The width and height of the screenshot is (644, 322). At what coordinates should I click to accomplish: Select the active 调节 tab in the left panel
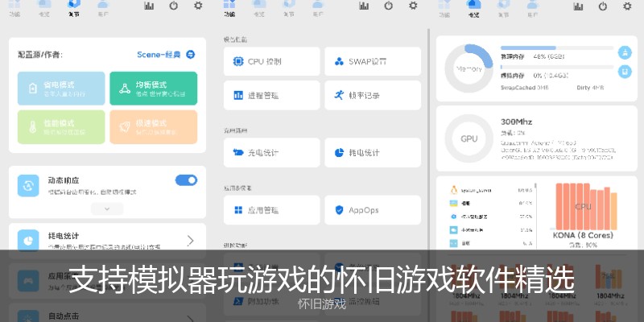pyautogui.click(x=74, y=8)
